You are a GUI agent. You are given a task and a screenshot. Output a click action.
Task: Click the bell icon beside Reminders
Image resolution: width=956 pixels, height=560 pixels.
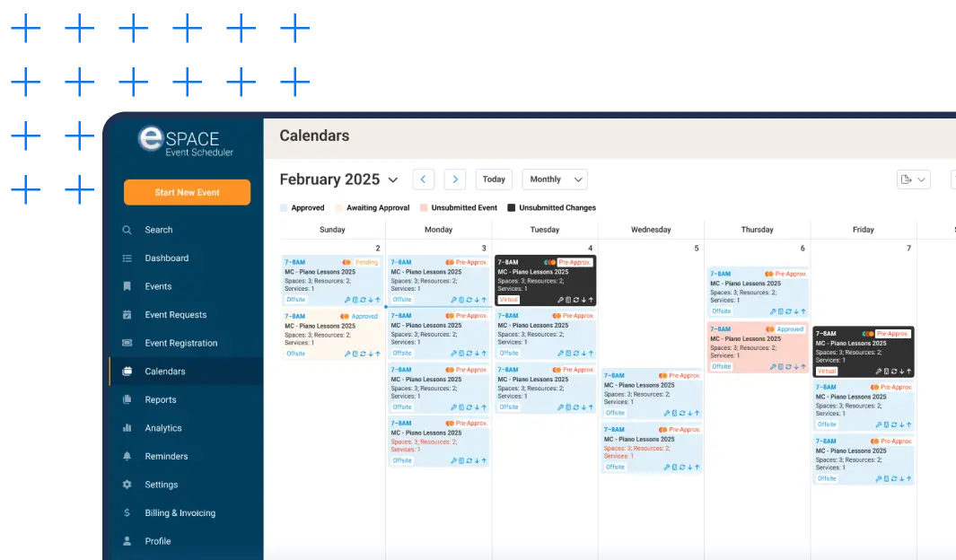[127, 457]
